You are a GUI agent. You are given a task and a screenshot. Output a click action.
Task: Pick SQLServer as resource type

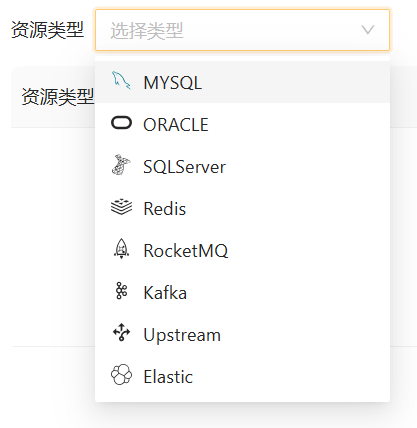pyautogui.click(x=242, y=166)
